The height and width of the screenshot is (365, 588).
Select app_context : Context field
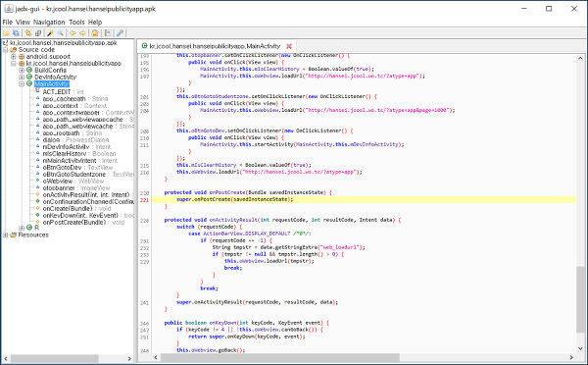(74, 106)
